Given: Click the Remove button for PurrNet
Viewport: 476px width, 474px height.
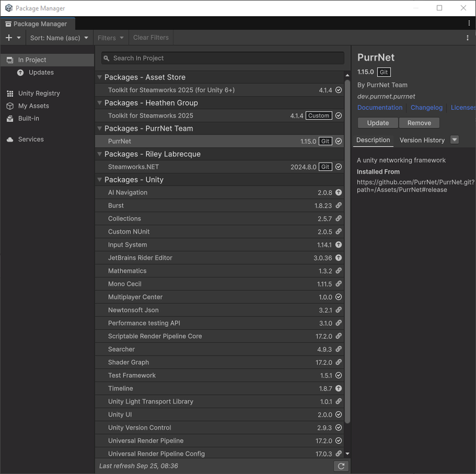Looking at the screenshot, I should (x=419, y=123).
